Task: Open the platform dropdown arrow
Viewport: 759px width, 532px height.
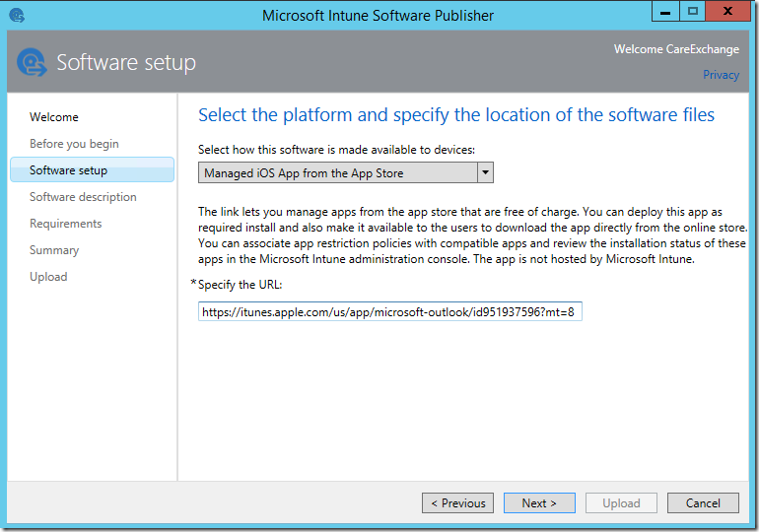Action: tap(485, 172)
